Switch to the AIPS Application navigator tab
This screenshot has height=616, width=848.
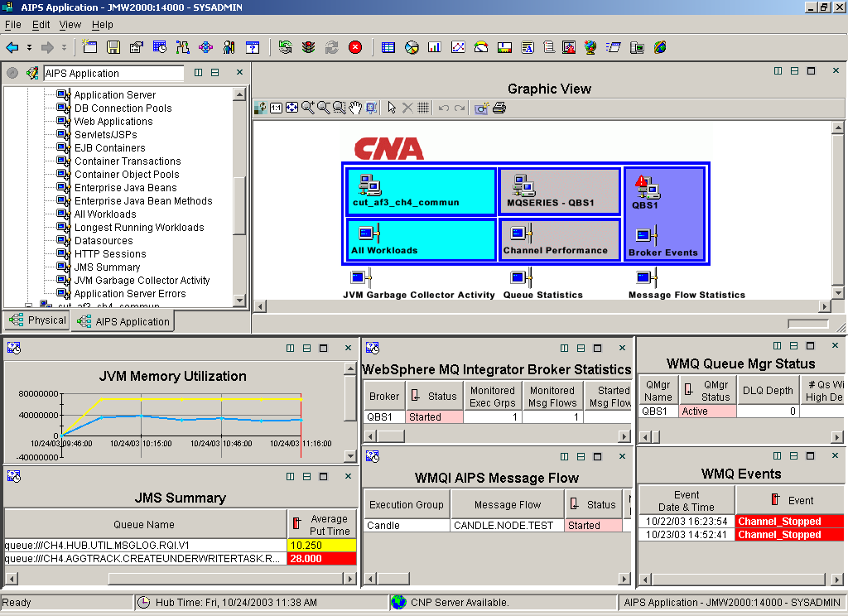[x=123, y=321]
